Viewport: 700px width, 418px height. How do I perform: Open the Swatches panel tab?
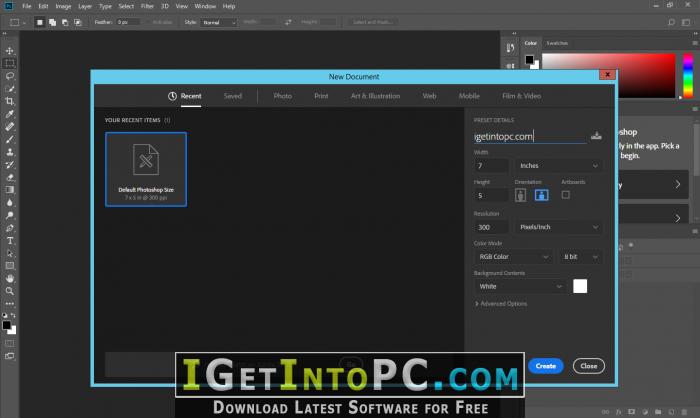557,43
